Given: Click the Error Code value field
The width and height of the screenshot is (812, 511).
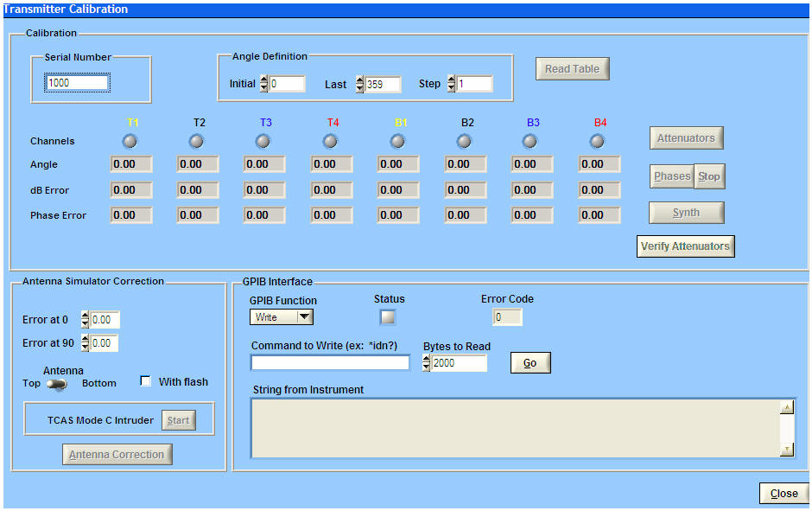Looking at the screenshot, I should click(507, 317).
